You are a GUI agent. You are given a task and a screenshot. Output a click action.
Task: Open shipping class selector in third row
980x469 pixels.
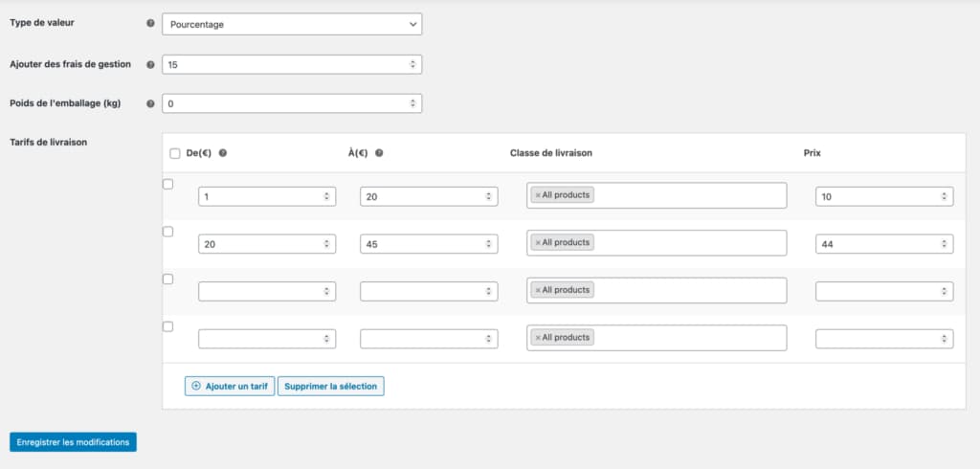click(x=689, y=290)
